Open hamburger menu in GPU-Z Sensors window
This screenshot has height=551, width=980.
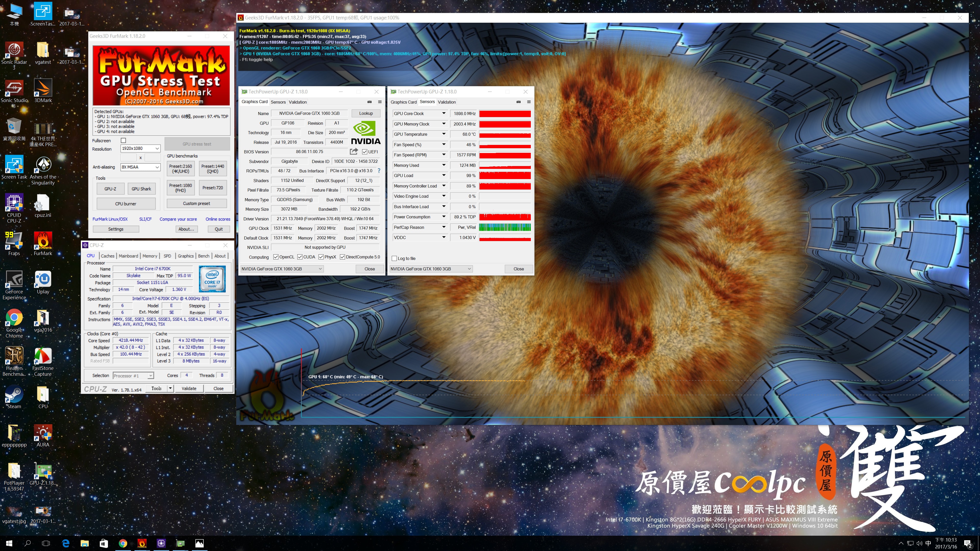pos(529,102)
